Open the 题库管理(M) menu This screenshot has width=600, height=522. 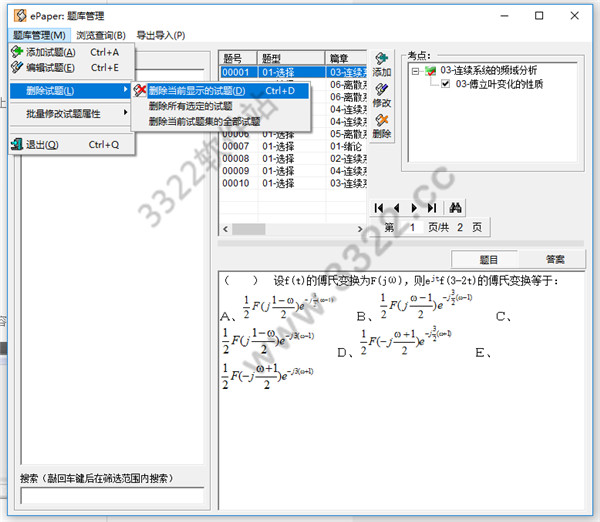click(39, 35)
